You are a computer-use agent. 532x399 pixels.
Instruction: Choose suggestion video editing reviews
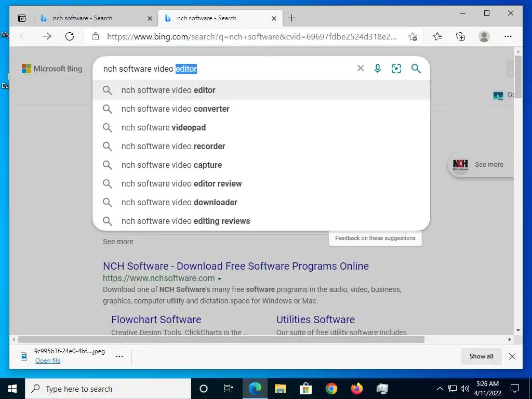pos(261,221)
